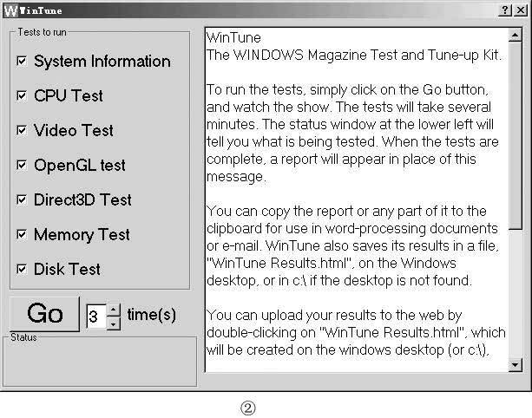Toggle the OpenGL test checkbox
This screenshot has height=418, width=532.
point(22,166)
